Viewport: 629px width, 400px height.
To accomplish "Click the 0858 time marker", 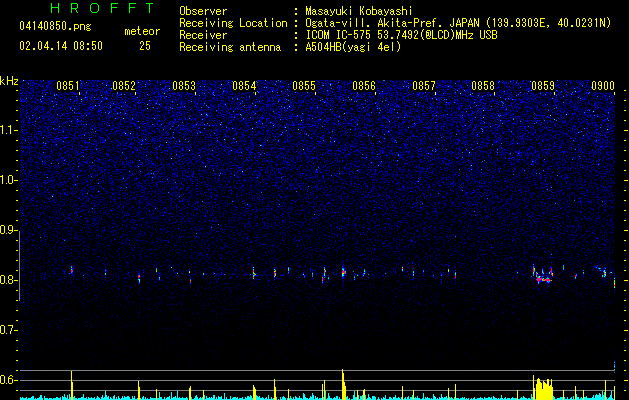I will (483, 86).
